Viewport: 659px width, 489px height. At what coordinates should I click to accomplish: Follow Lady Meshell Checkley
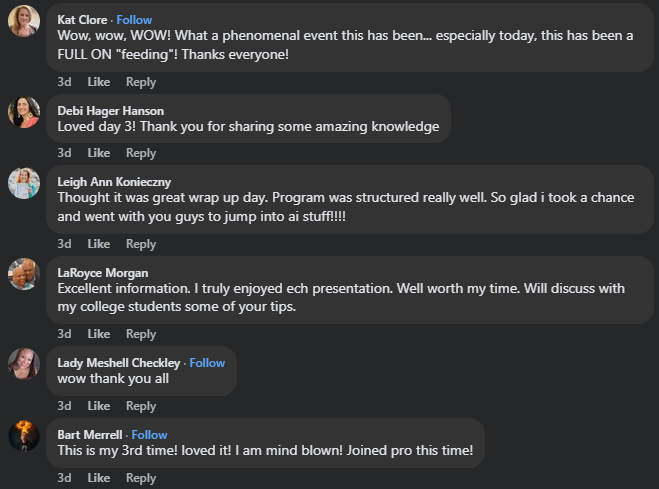click(x=207, y=363)
